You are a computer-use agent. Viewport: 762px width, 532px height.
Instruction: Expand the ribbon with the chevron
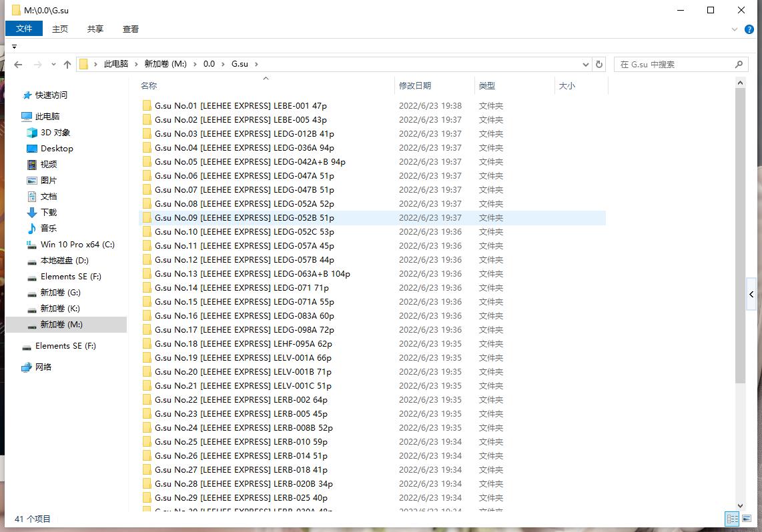[734, 29]
